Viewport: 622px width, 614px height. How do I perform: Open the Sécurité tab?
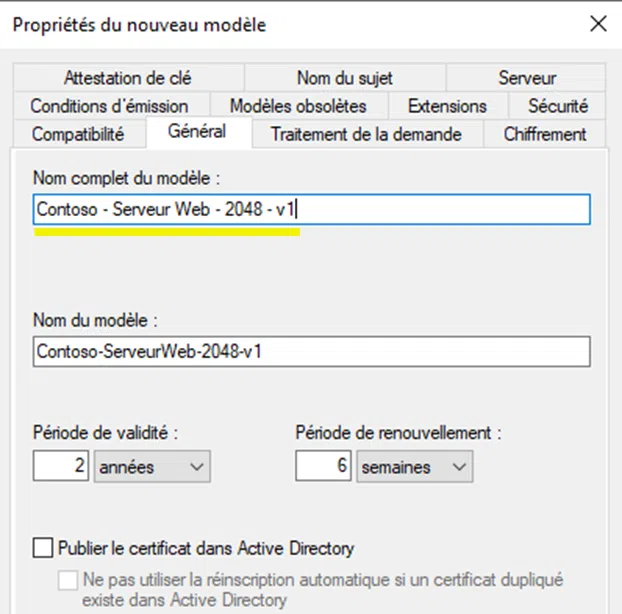pos(557,106)
